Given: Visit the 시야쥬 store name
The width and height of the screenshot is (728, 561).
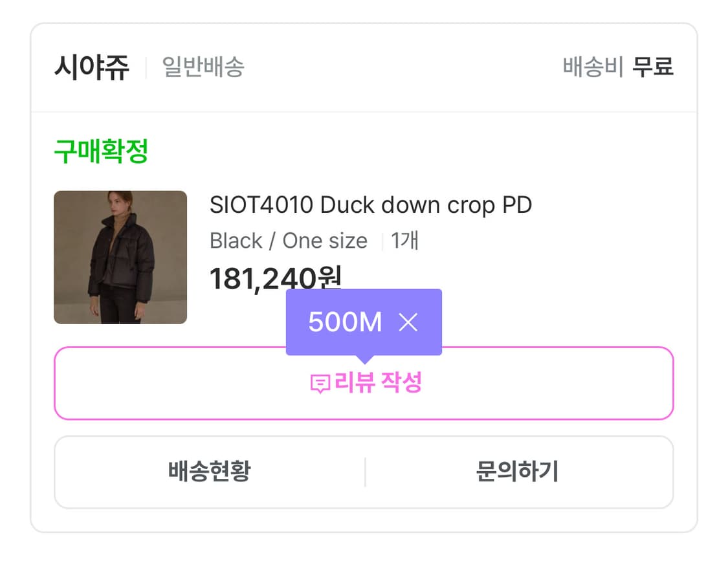Looking at the screenshot, I should click(x=91, y=67).
